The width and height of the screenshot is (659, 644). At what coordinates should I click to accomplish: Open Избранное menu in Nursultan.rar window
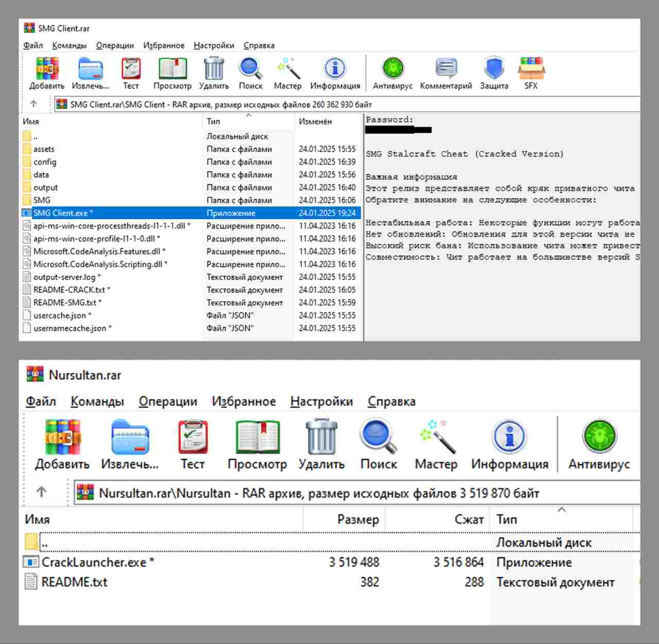244,401
